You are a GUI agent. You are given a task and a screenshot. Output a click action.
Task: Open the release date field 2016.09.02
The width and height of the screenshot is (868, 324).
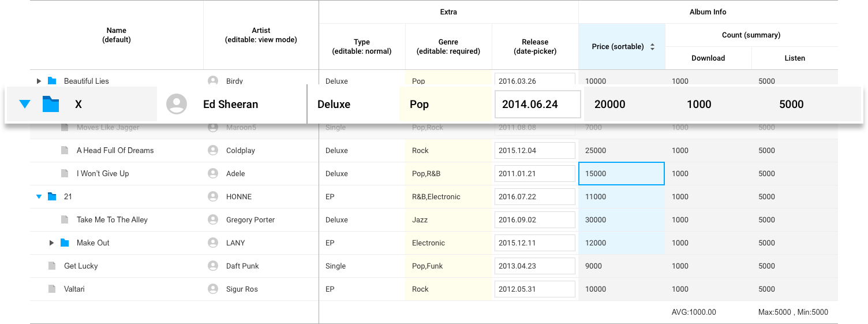535,220
